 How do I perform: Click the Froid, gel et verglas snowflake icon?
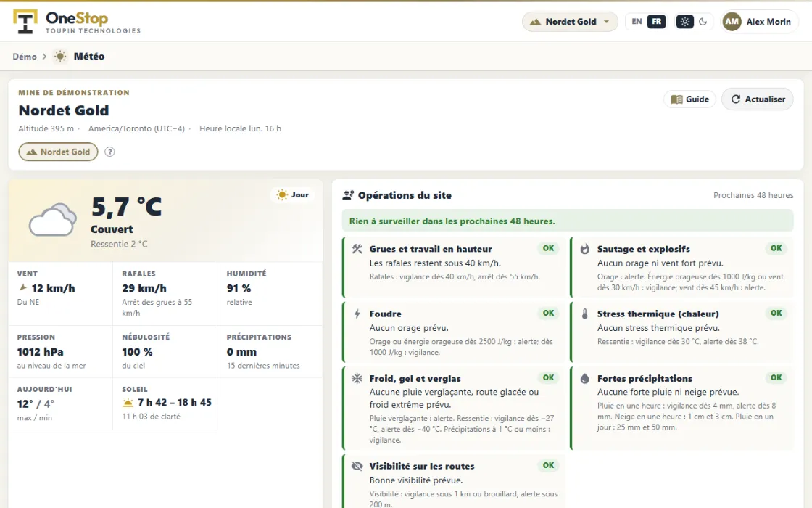pos(357,378)
